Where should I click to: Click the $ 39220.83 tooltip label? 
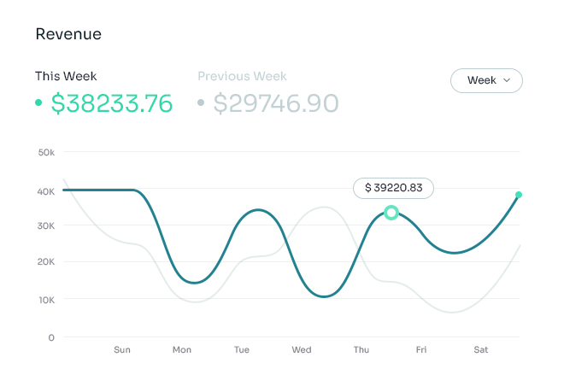point(393,188)
